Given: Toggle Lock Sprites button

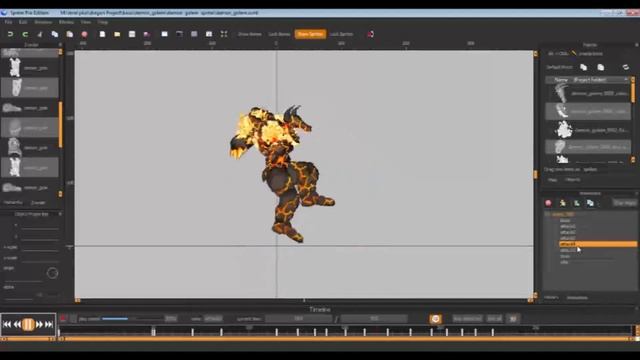Looking at the screenshot, I should [x=341, y=34].
